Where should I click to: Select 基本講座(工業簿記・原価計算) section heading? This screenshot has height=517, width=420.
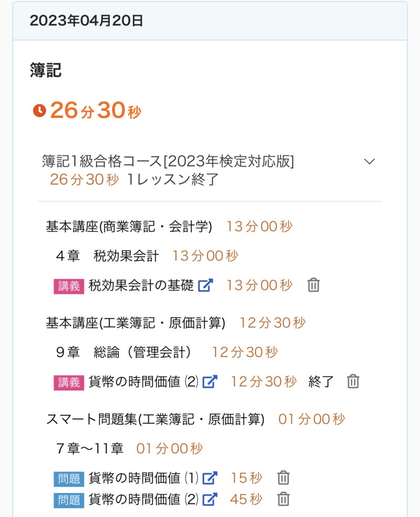point(135,323)
